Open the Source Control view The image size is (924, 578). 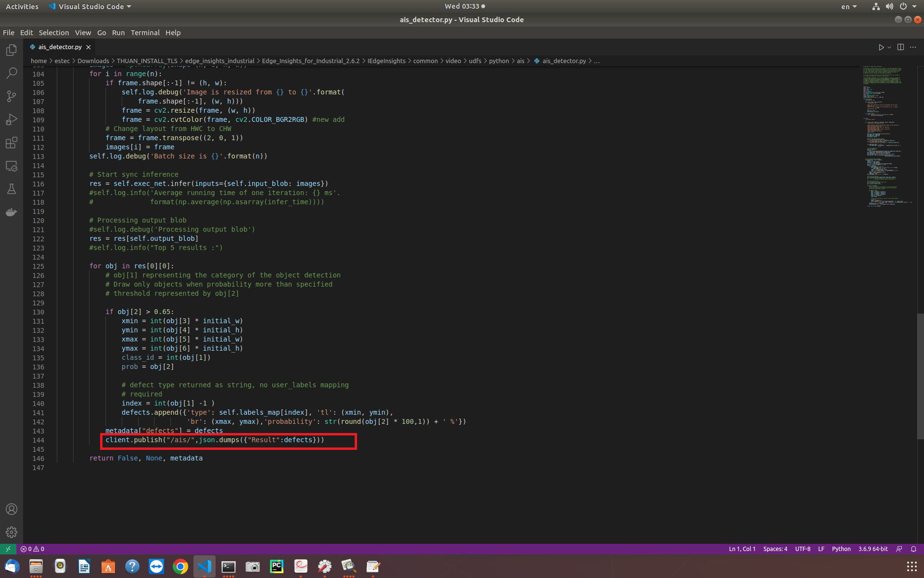[12, 96]
